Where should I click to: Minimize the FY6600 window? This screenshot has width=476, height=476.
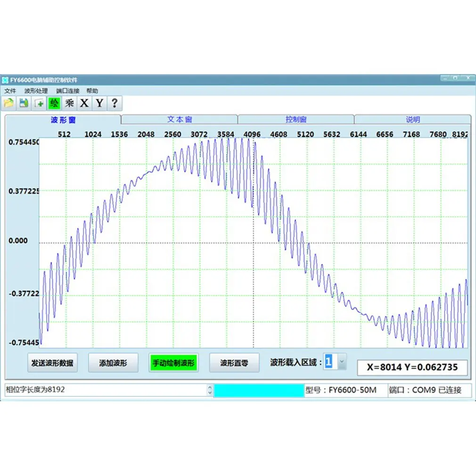446,78
